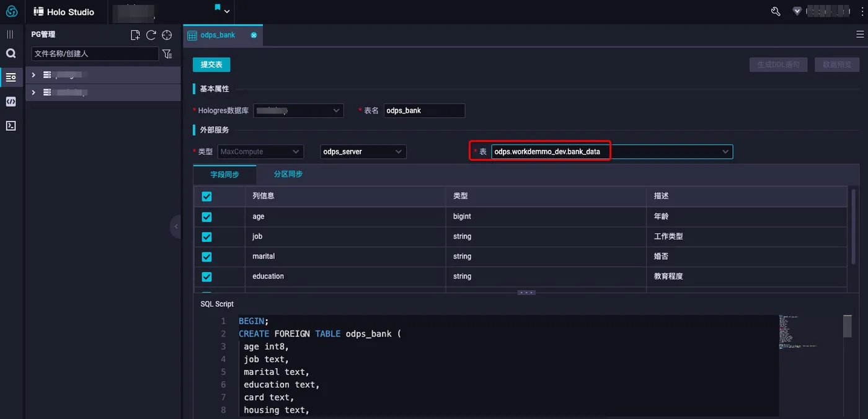Click the SQL Script panel label
This screenshot has height=419, width=868.
tap(217, 304)
